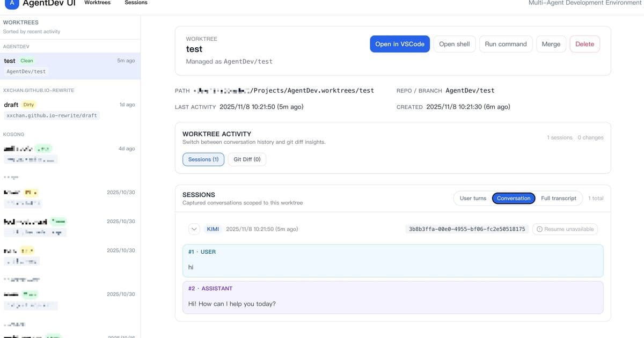Screen dimensions: 644x338
Task: Select the User turns view mode
Action: 473,198
